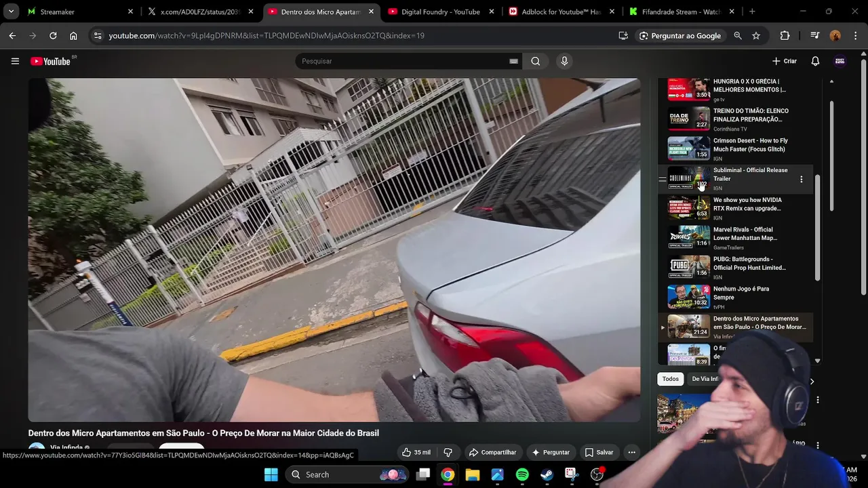Screen dimensions: 868x488
Task: Click the Criar create button
Action: 785,61
